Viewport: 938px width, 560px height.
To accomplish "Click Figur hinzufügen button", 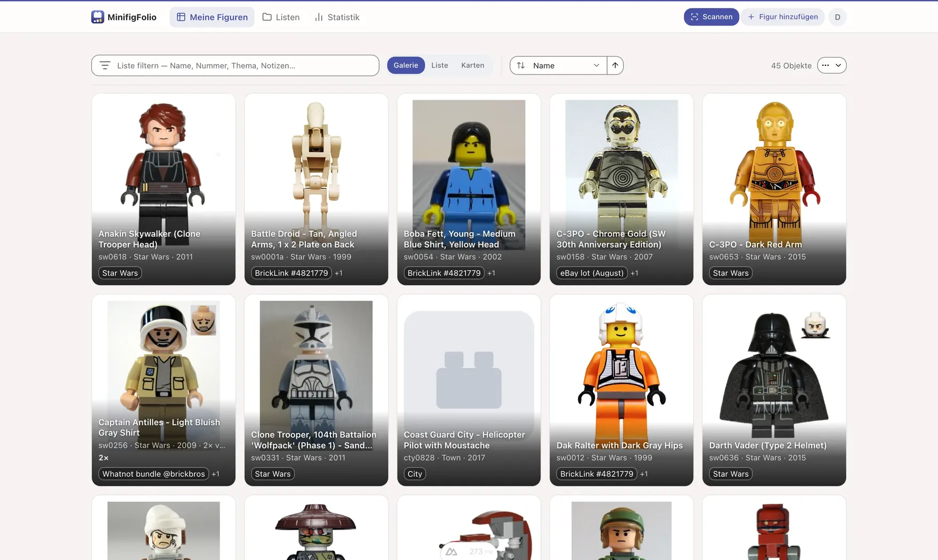I will (x=783, y=17).
